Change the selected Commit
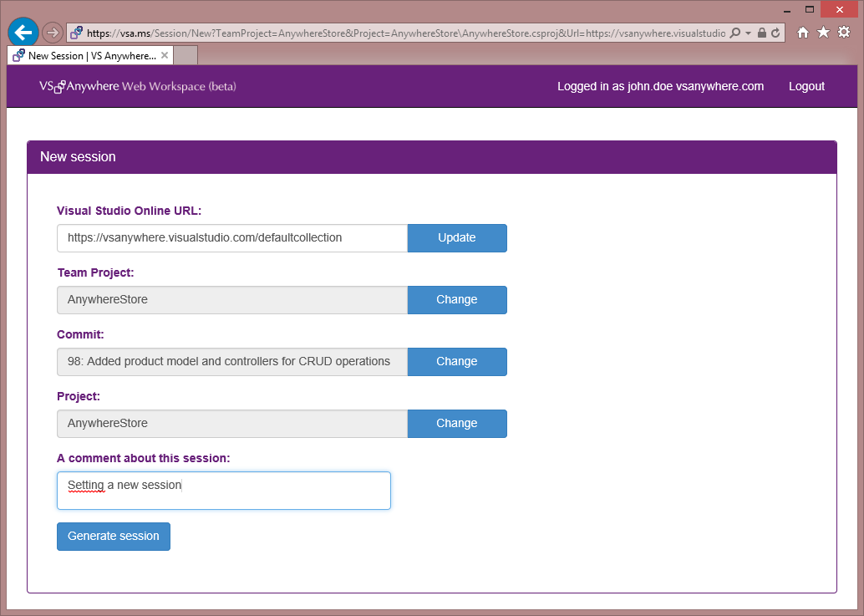 click(456, 362)
